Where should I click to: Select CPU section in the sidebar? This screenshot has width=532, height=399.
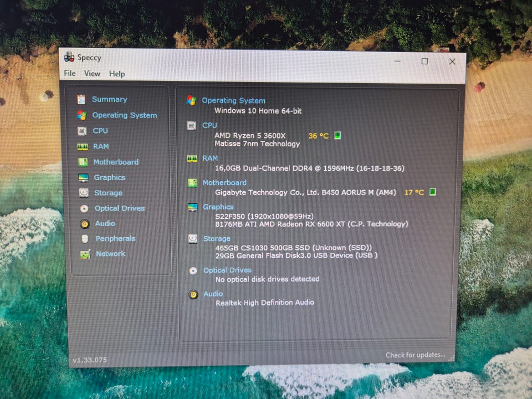click(100, 131)
